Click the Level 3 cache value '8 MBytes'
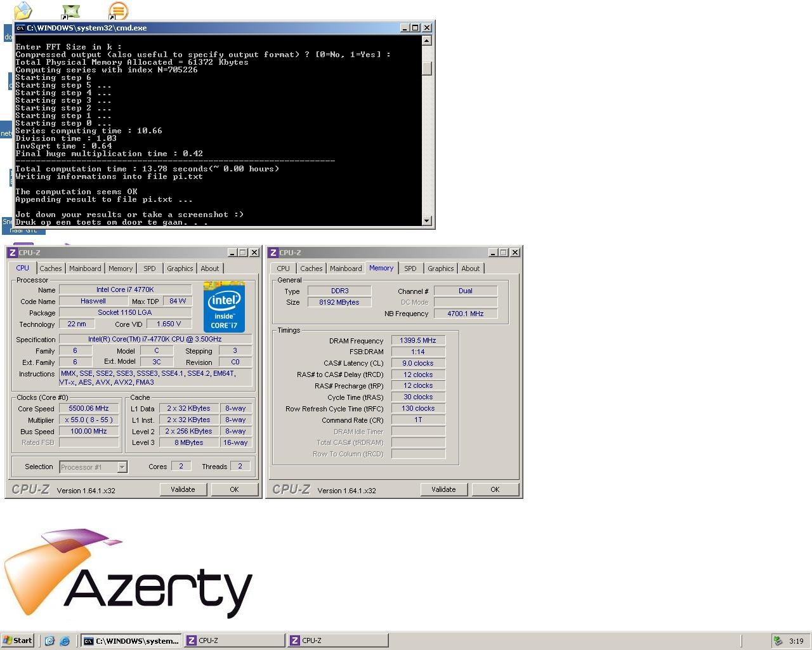This screenshot has width=812, height=650. point(189,442)
